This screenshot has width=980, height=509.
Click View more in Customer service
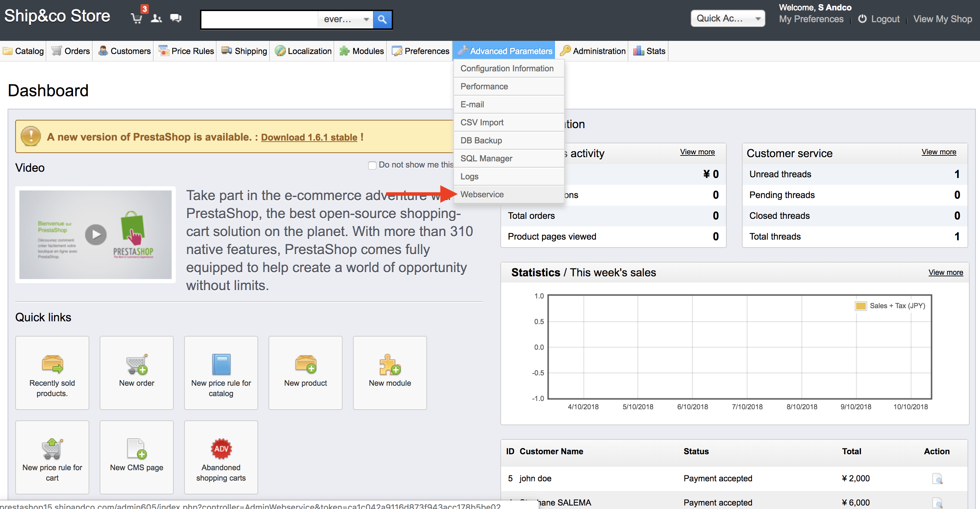coord(938,152)
